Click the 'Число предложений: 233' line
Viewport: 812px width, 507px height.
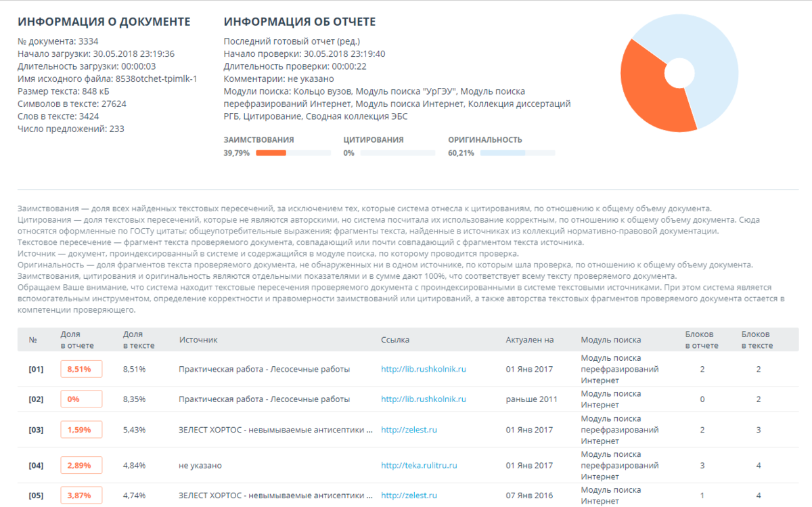[x=71, y=129]
